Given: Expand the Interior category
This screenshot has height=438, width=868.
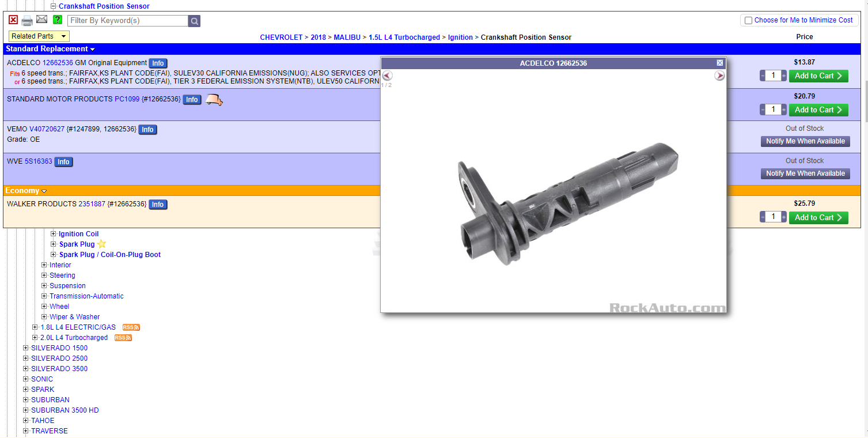Looking at the screenshot, I should coord(44,265).
